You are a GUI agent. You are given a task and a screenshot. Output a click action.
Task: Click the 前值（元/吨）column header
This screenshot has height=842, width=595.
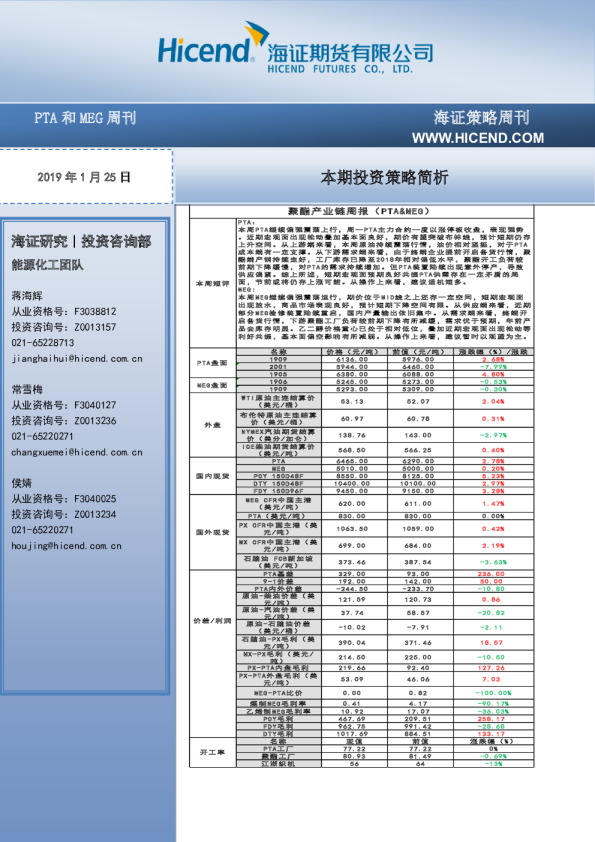(x=419, y=352)
